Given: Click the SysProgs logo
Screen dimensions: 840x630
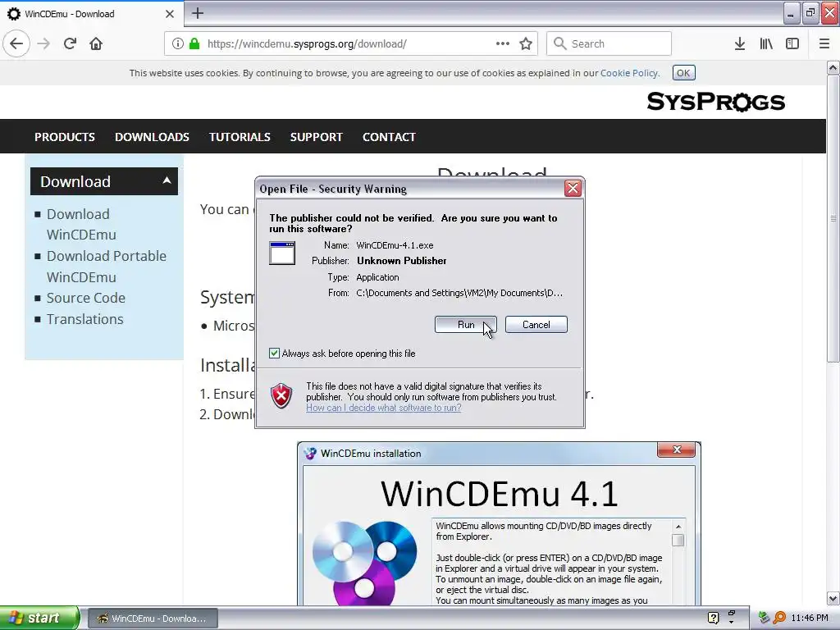Looking at the screenshot, I should [x=715, y=101].
